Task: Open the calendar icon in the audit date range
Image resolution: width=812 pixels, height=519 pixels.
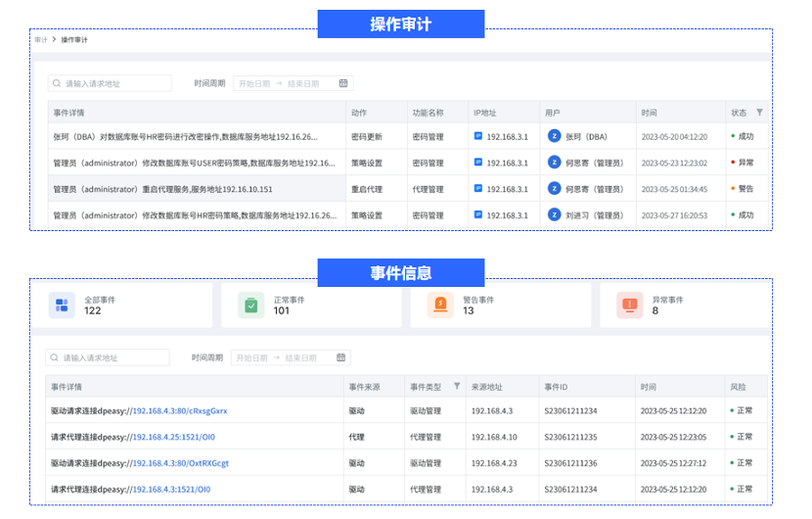Action: [x=343, y=83]
